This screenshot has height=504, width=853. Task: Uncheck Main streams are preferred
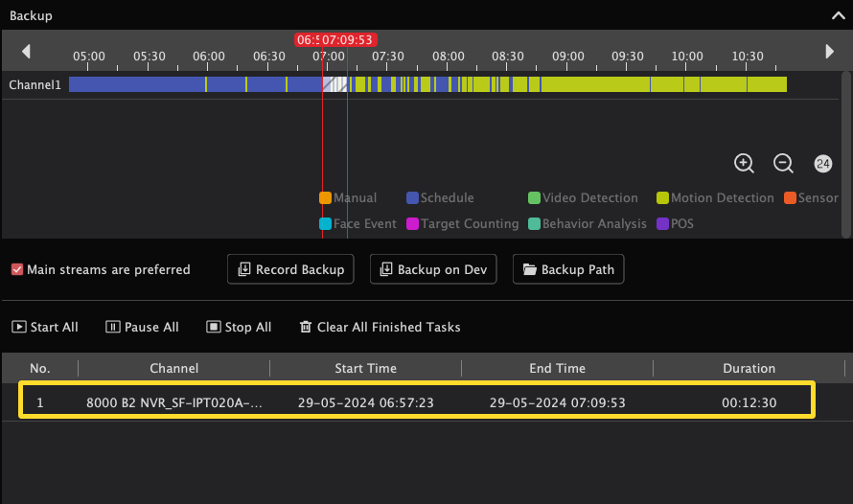tap(17, 269)
